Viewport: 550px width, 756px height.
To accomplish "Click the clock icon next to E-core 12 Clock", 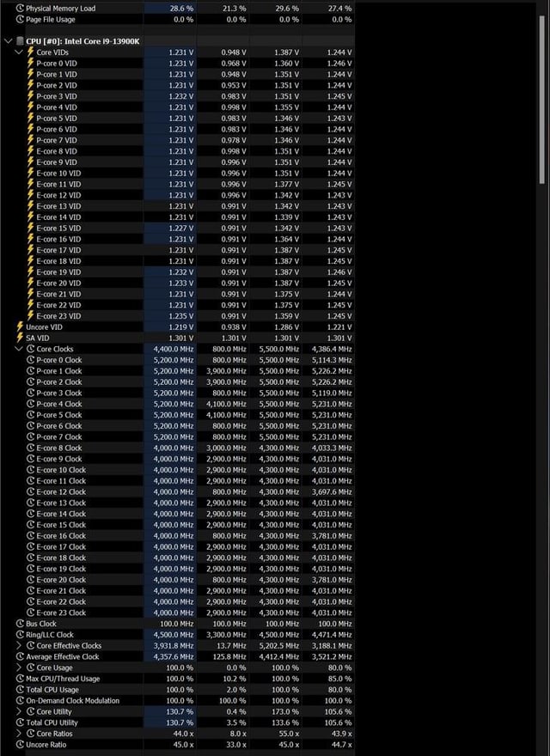I will click(x=30, y=491).
